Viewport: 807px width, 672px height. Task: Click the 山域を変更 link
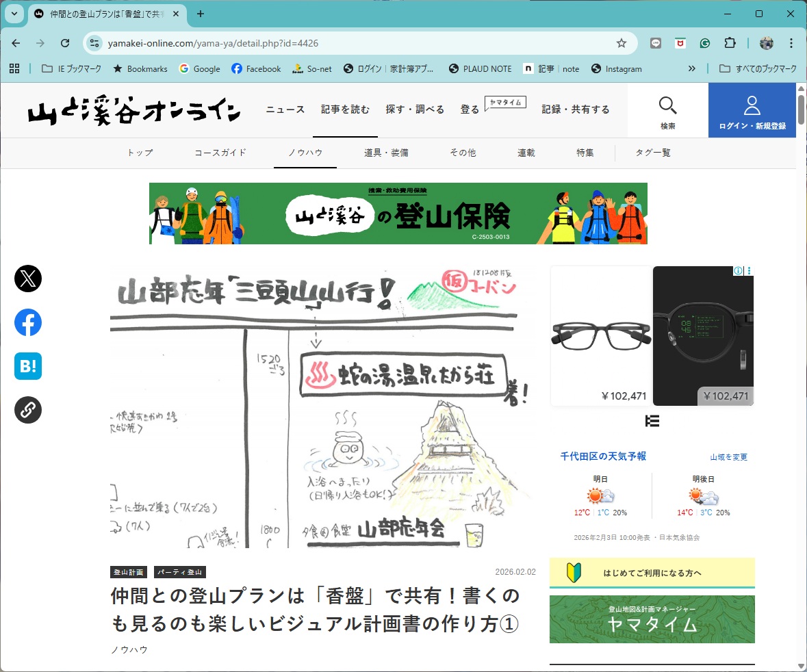coord(728,456)
